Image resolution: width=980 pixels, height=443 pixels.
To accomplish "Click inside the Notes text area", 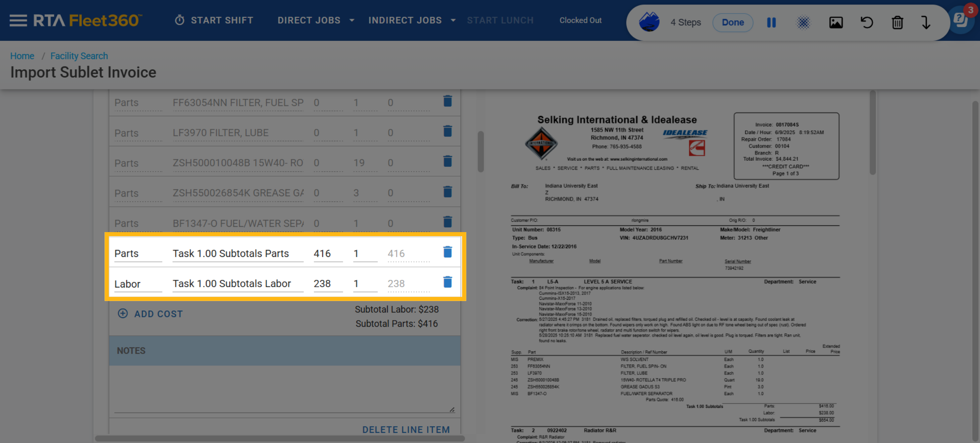I will (284, 390).
